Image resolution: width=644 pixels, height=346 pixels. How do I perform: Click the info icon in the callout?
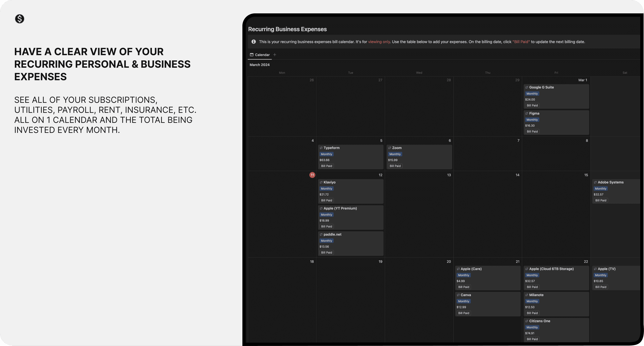253,42
